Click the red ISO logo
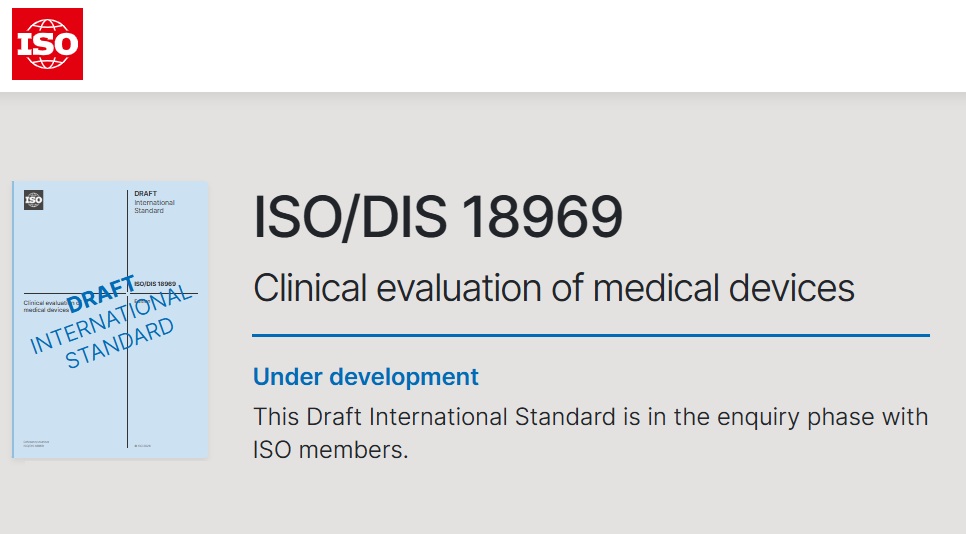 tap(47, 44)
